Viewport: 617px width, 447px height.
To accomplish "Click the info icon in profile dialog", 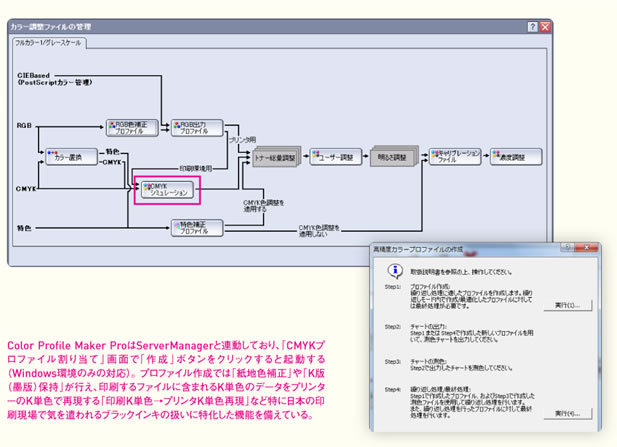I will pos(395,270).
